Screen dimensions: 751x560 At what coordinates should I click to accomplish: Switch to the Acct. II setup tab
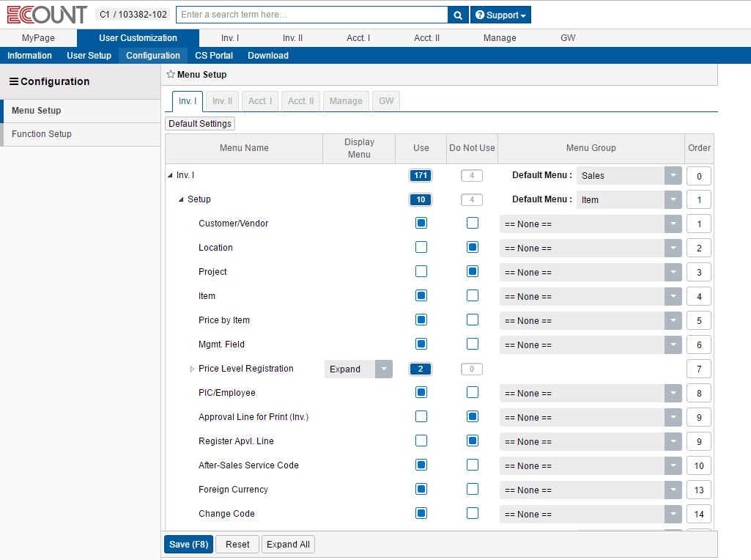301,101
